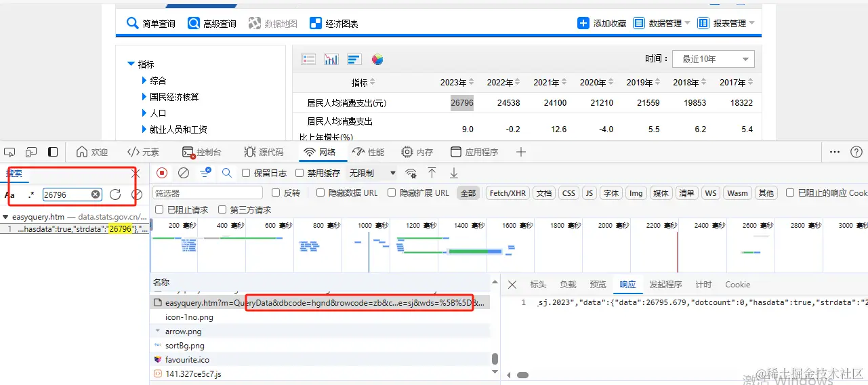Screen dimensions: 868x385
Task: Filter requests by Fetch/XHR
Action: pyautogui.click(x=508, y=193)
